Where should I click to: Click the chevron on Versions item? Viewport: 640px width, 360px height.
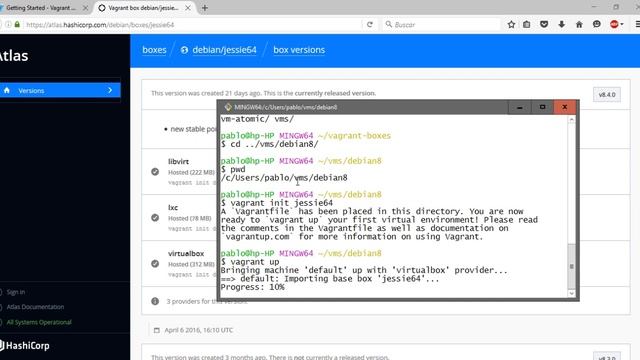pos(110,90)
